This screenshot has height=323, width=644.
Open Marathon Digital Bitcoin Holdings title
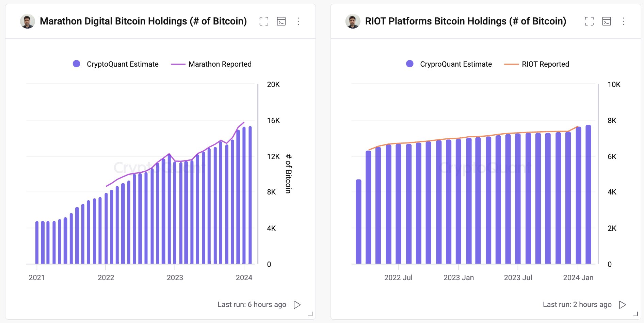143,21
